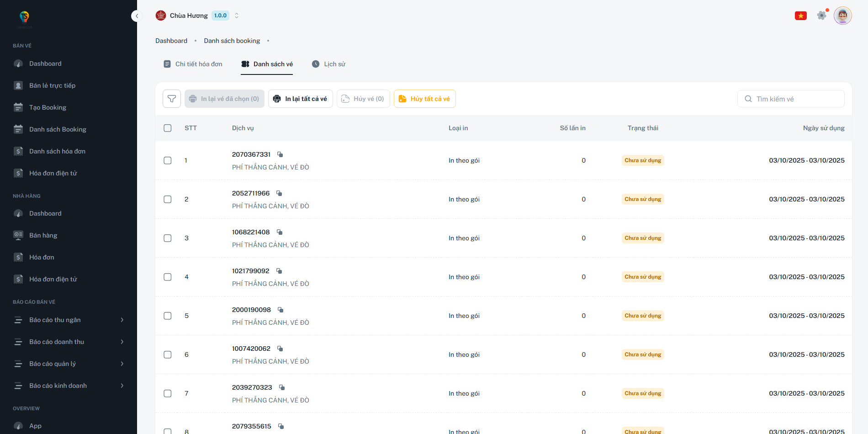Open the Chùa Hương workspace switcher

[197, 16]
